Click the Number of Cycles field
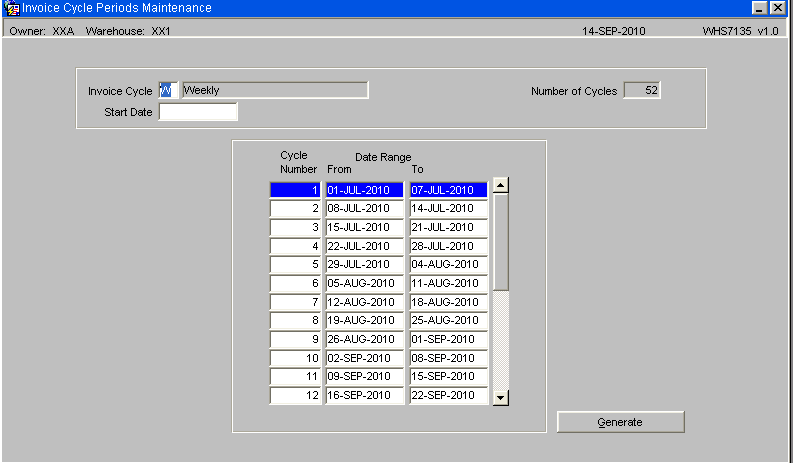The width and height of the screenshot is (793, 463). click(642, 90)
